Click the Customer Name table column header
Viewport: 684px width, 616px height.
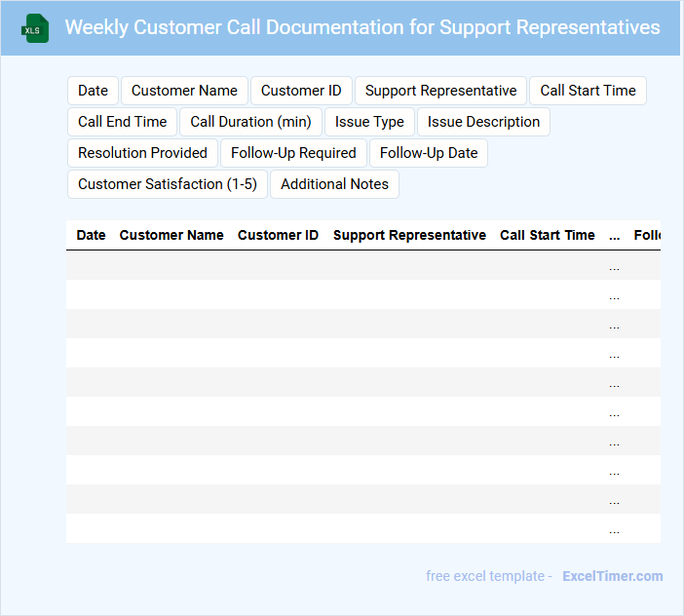pyautogui.click(x=171, y=235)
